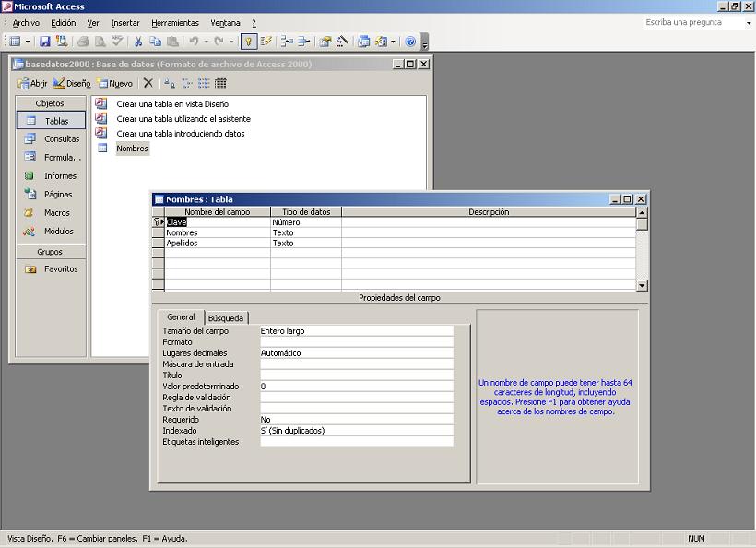756x548 pixels.
Task: Change the Indexado setting of the field
Action: 357,430
